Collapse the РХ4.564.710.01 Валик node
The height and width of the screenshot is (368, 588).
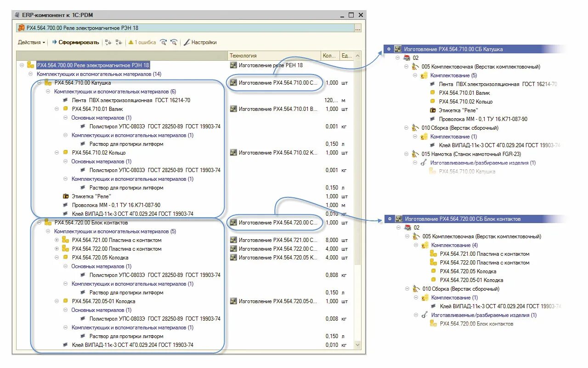click(57, 109)
